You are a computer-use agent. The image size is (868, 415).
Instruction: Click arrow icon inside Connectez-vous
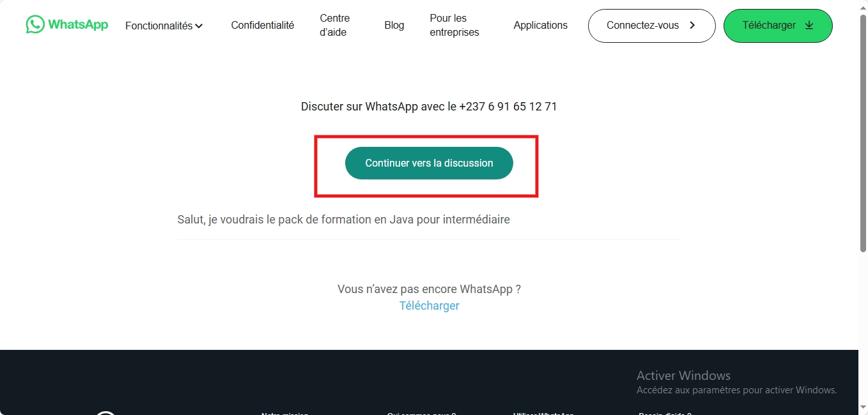click(692, 26)
